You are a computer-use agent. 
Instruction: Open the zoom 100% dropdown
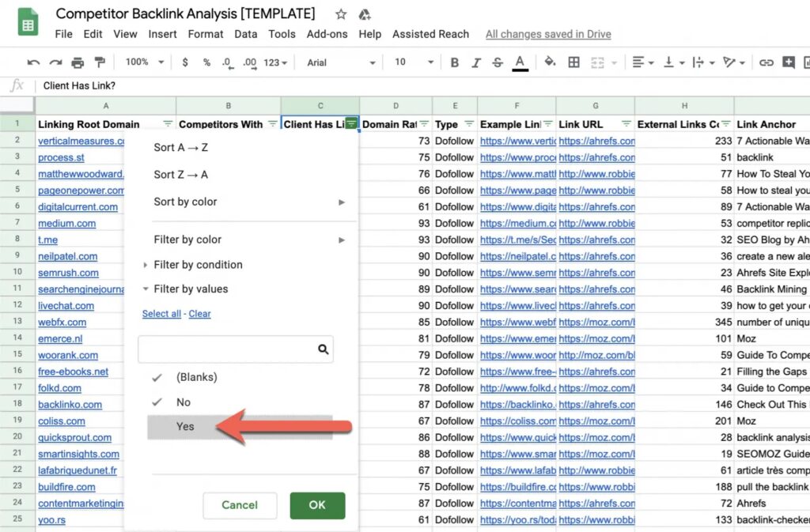146,62
